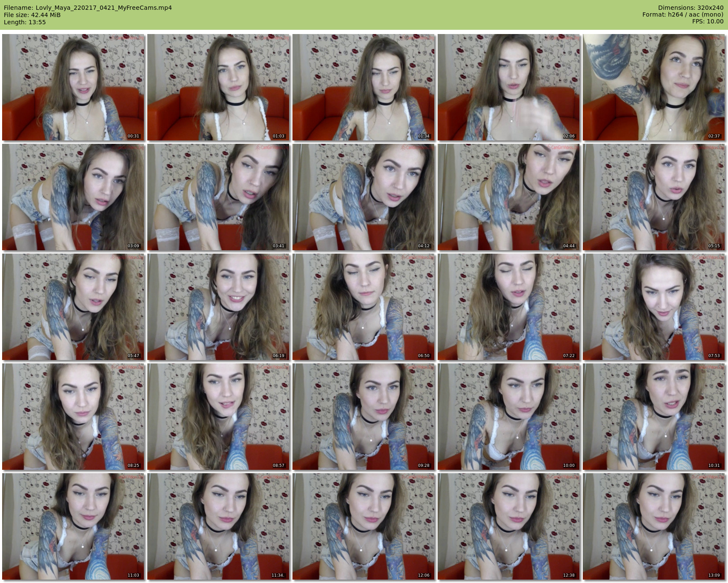Click the 05:47 frame thumbnail
728x583 pixels.
(x=73, y=307)
